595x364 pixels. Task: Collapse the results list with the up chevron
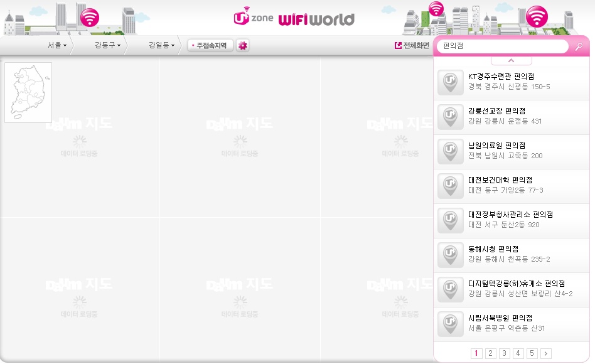(x=511, y=61)
